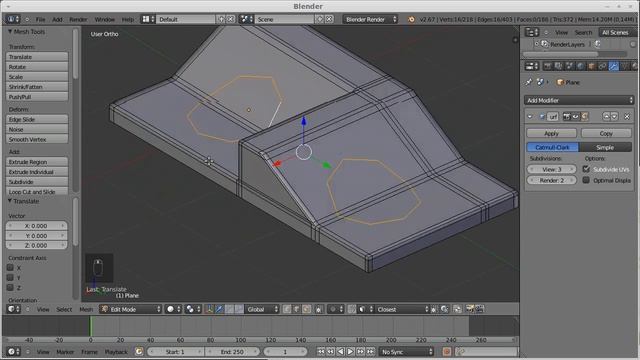The height and width of the screenshot is (360, 640).
Task: Click the pin icon in Properties panel
Action: click(529, 82)
